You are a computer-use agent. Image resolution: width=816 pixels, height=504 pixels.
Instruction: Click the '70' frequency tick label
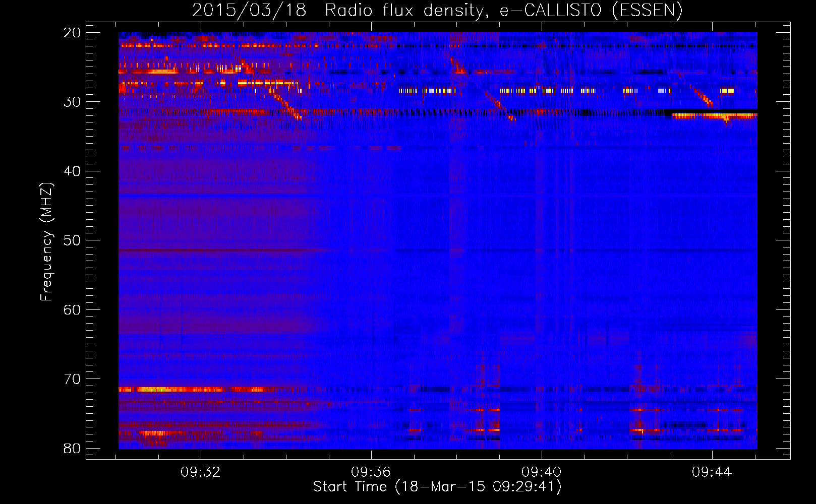(x=72, y=379)
